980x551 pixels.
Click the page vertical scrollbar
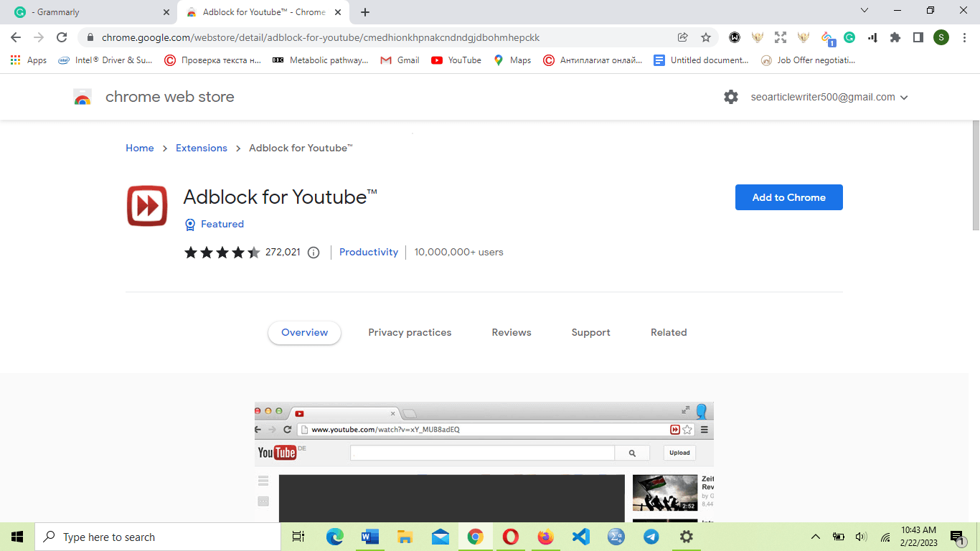coord(975,176)
